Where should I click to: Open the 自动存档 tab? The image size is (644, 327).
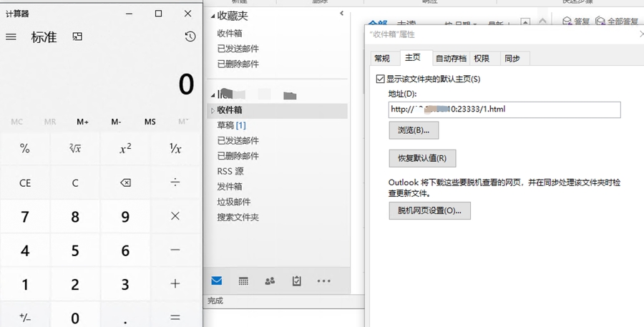point(451,59)
